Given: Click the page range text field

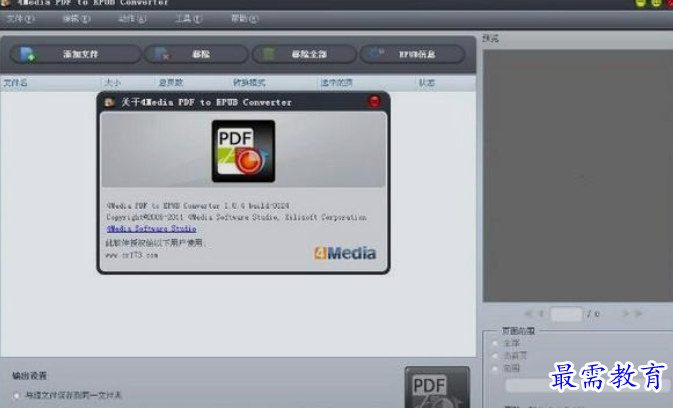Looking at the screenshot, I should tap(587, 386).
